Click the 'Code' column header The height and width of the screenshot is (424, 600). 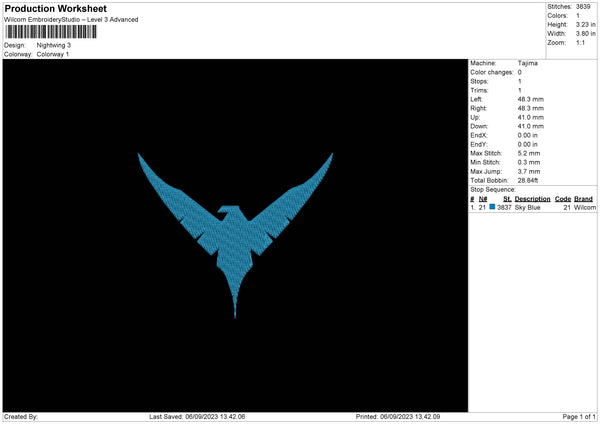562,199
